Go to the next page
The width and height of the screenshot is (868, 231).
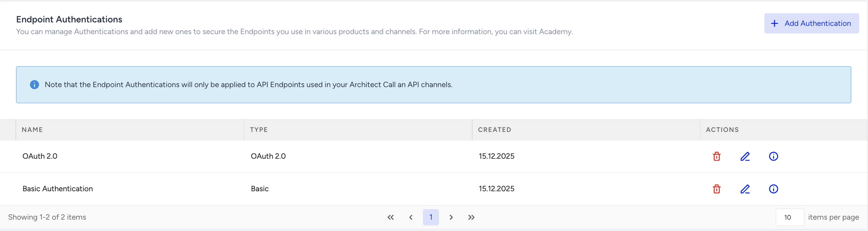451,217
